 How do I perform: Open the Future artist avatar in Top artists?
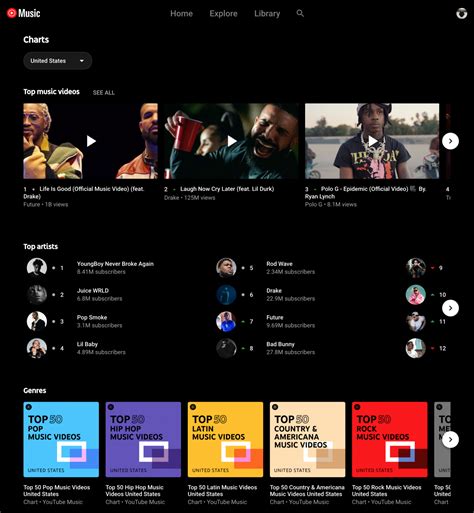point(226,321)
